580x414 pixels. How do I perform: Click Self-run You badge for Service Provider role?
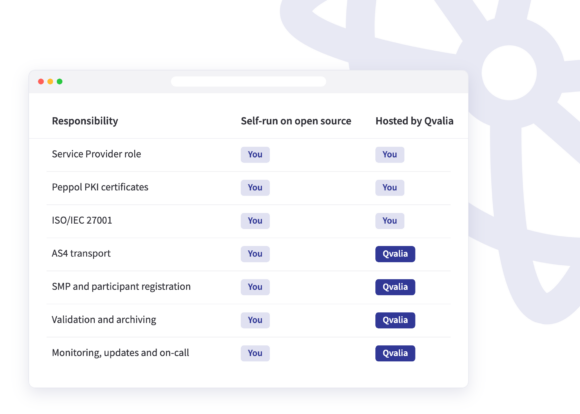pos(255,154)
